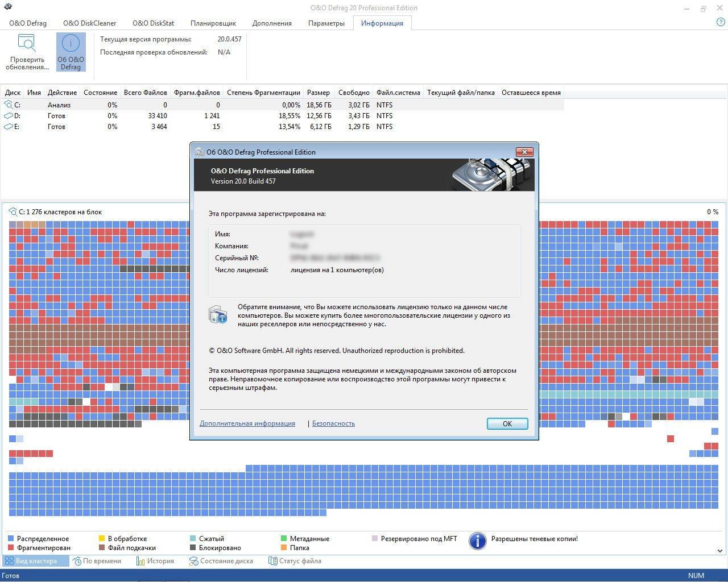Viewport: 728px width, 582px height.
Task: Open the O&O DiskCleaner tab
Action: [89, 23]
